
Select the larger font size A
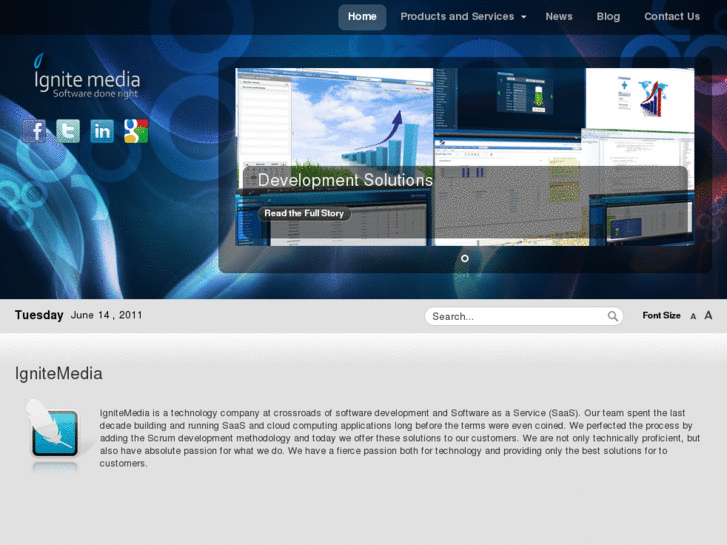click(x=708, y=315)
